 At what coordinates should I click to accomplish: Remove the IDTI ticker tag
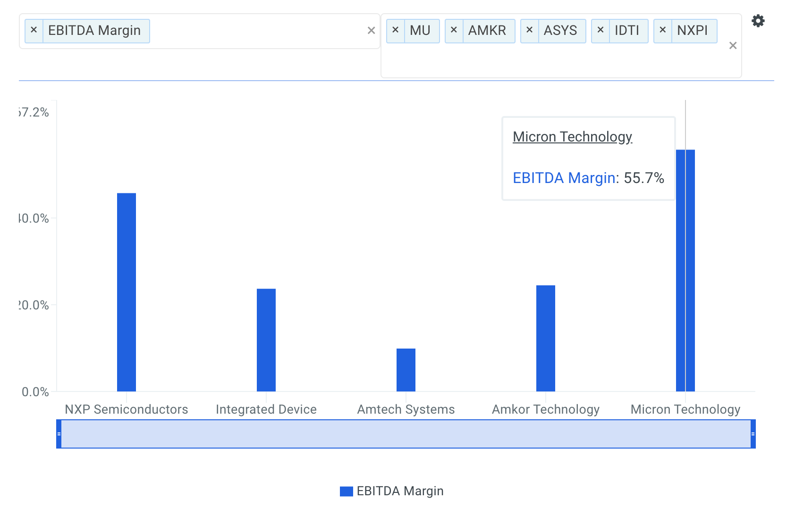point(601,31)
